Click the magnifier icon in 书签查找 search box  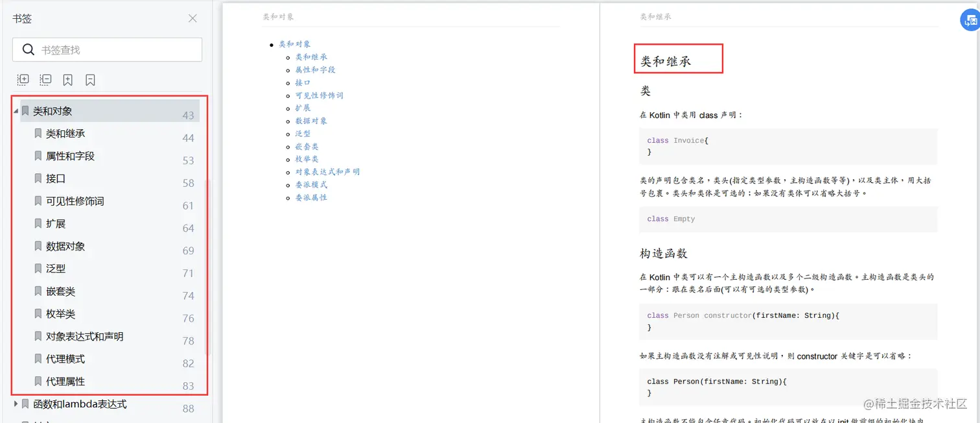tap(29, 49)
